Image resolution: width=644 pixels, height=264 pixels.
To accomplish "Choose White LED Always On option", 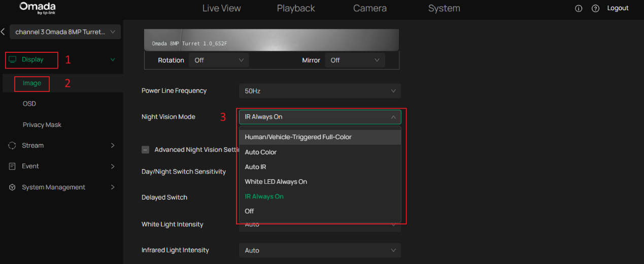I will [x=320, y=182].
